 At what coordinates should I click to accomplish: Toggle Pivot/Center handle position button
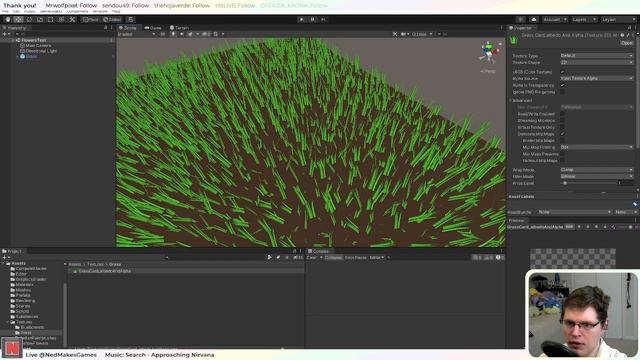pyautogui.click(x=91, y=19)
